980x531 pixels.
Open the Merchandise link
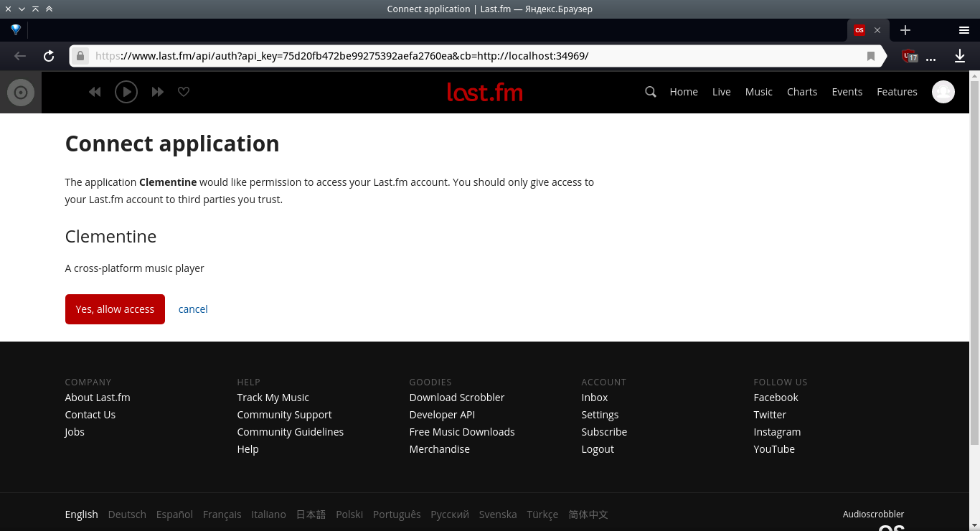[440, 449]
